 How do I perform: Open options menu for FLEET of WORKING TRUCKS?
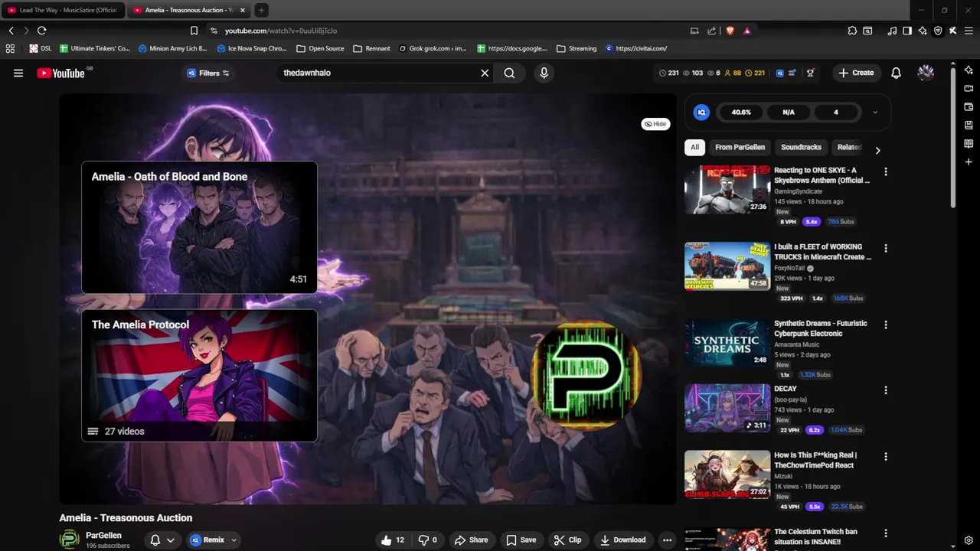tap(886, 248)
